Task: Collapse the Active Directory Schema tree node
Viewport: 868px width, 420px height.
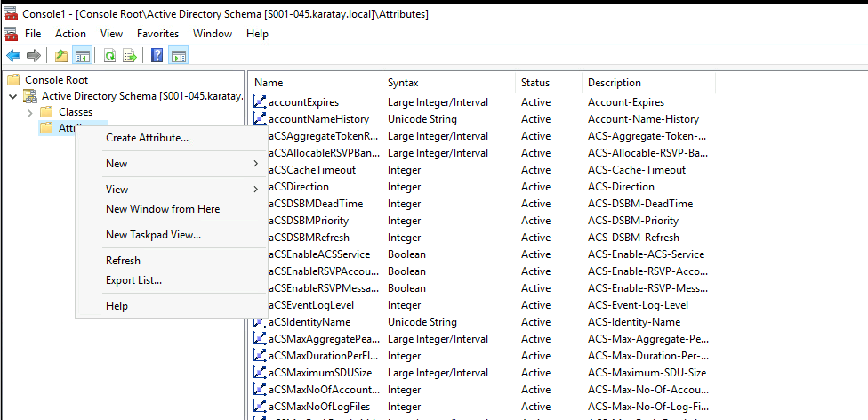Action: 13,96
